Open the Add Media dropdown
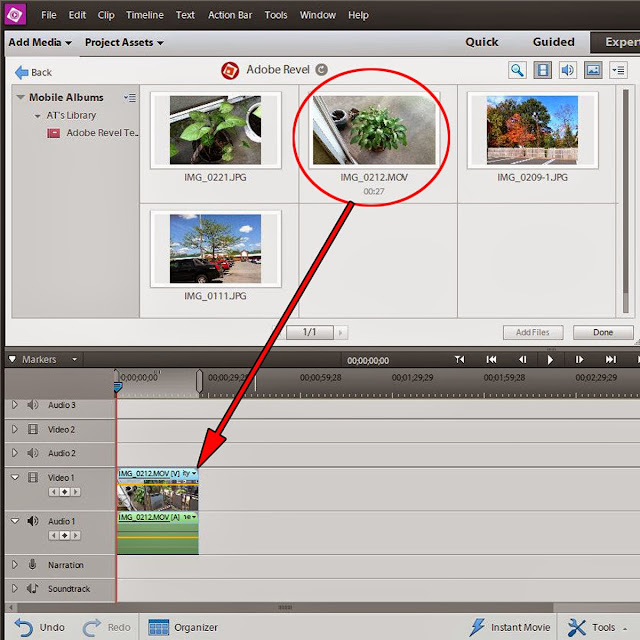Viewport: 640px width, 640px height. (40, 42)
